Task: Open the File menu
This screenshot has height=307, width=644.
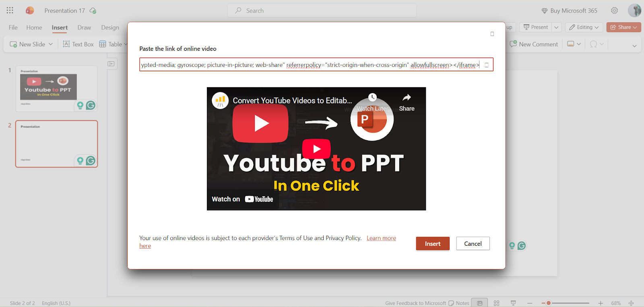Action: click(x=13, y=27)
